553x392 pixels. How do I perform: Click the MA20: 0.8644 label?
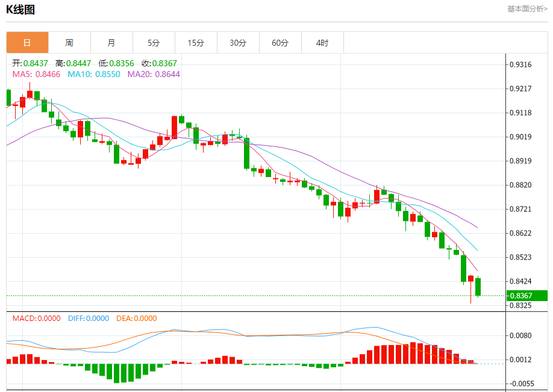coord(154,75)
